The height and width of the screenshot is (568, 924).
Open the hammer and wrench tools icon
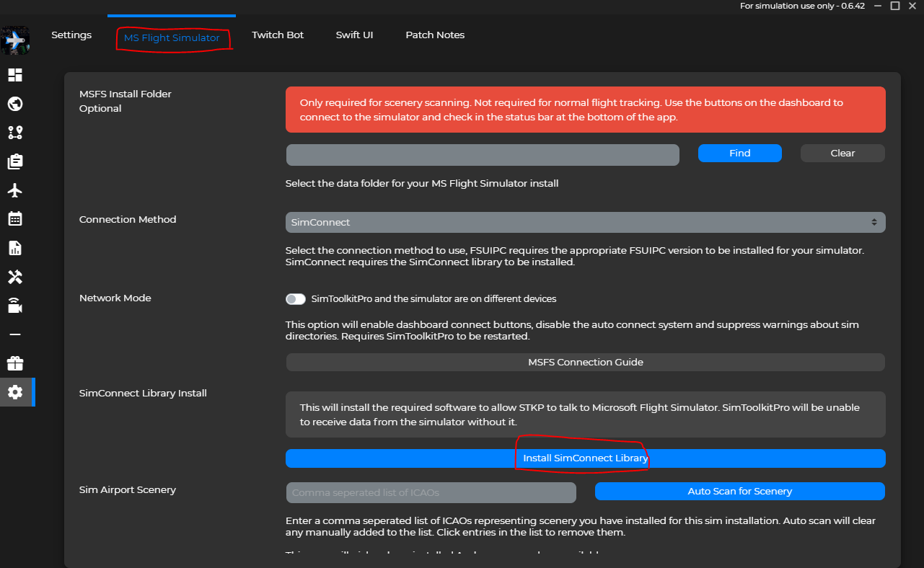[15, 277]
